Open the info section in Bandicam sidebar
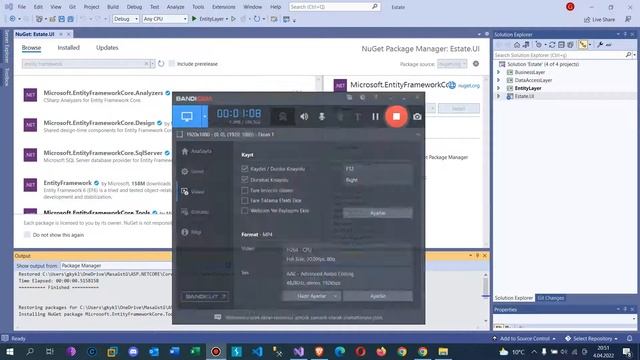Screen dimensions: 640x360 tap(191, 232)
